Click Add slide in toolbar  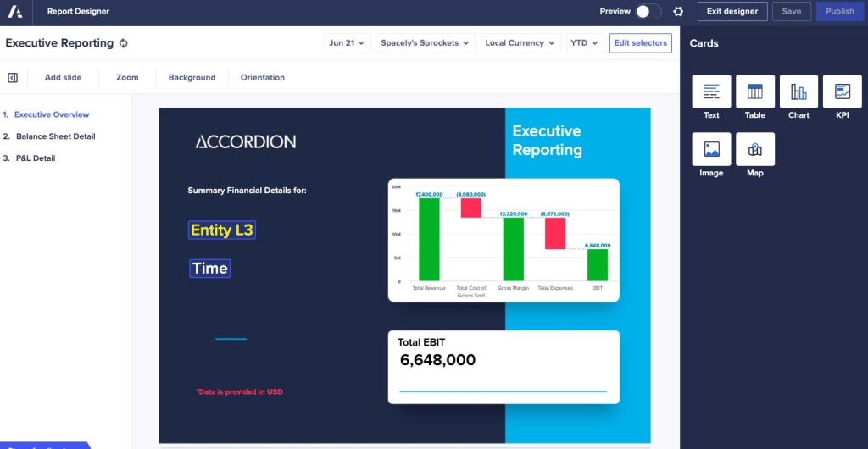[63, 78]
